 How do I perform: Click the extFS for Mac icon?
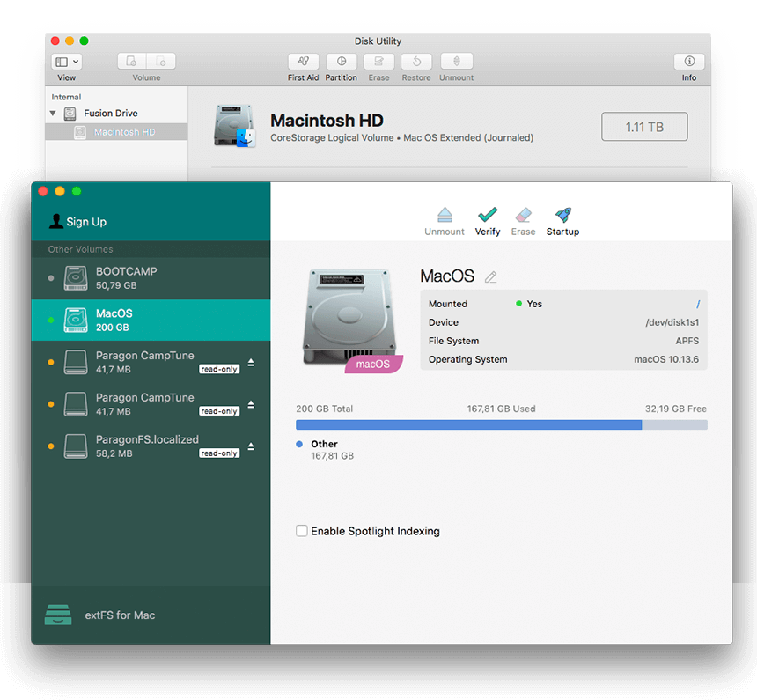[57, 615]
